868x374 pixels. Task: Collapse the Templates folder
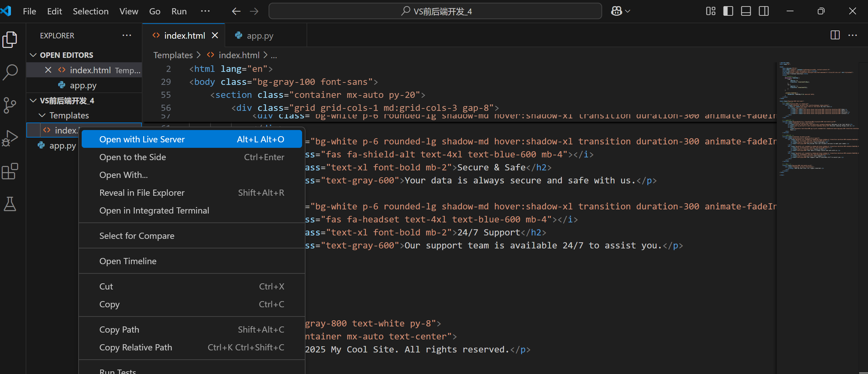click(42, 115)
